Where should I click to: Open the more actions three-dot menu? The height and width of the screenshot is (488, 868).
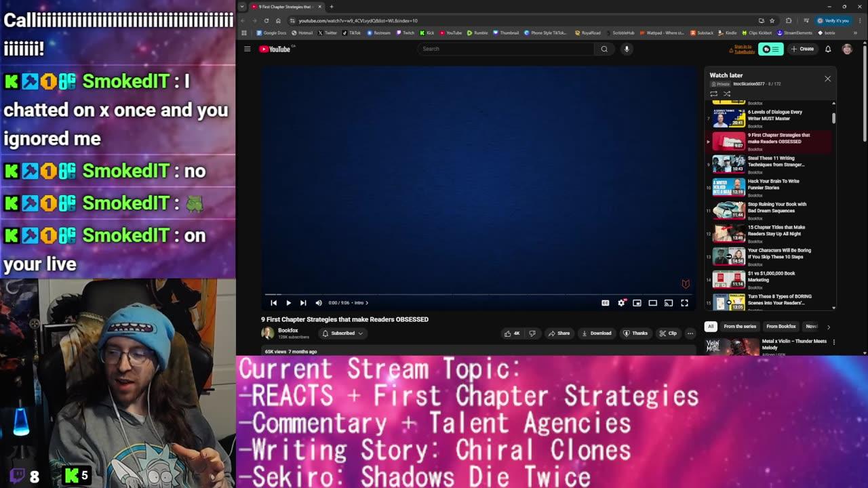click(690, 333)
